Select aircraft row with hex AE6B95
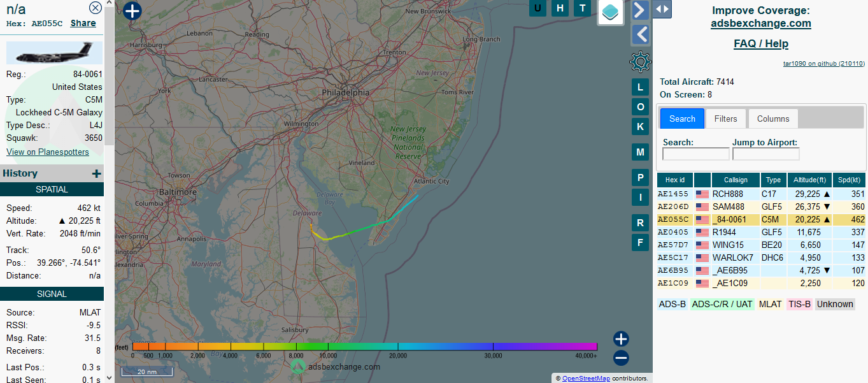 click(762, 271)
